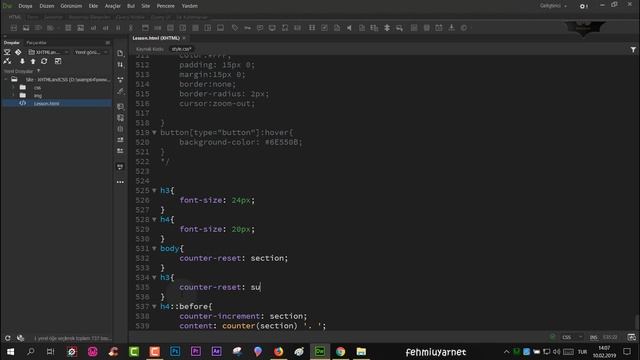This screenshot has height=360, width=640.
Task: Click the HTML category on insert bar
Action: click(15, 17)
